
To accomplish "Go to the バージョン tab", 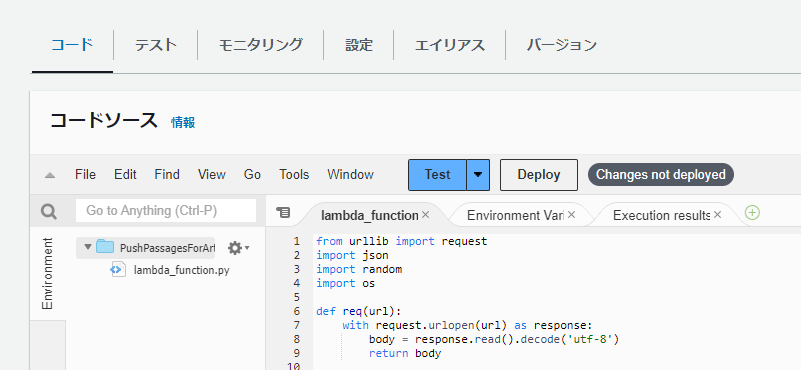I will click(562, 45).
